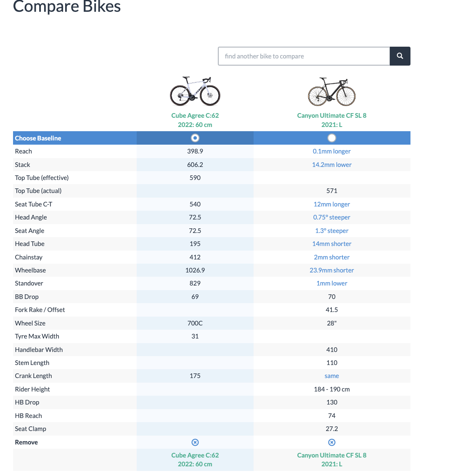Click the 'same' crank length value
This screenshot has height=476, width=450.
[x=331, y=376]
